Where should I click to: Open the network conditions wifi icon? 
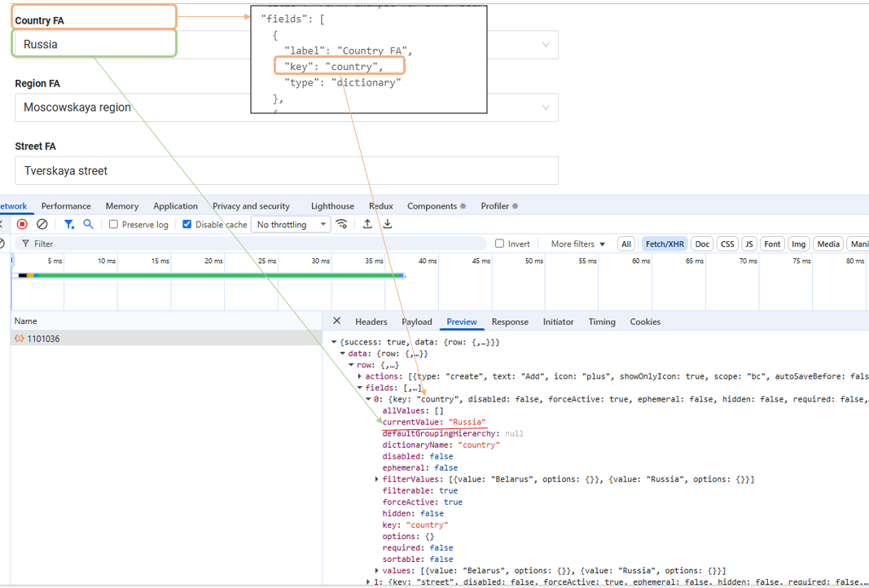[342, 225]
